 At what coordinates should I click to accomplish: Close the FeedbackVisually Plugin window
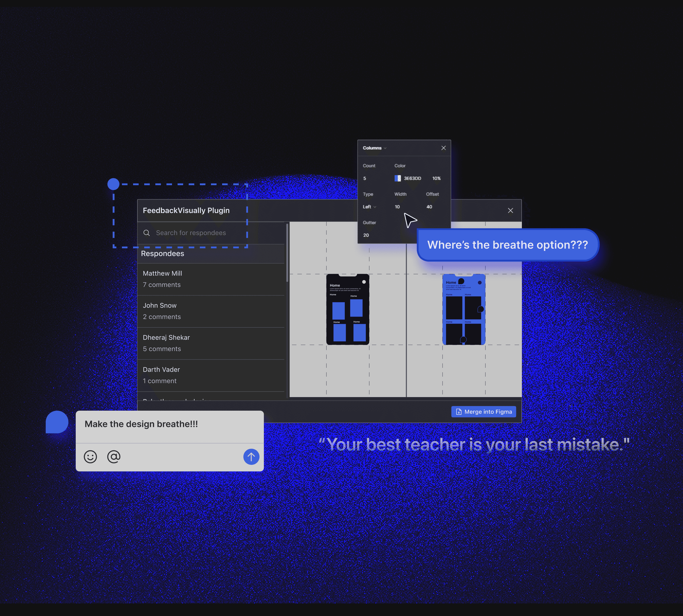click(510, 210)
